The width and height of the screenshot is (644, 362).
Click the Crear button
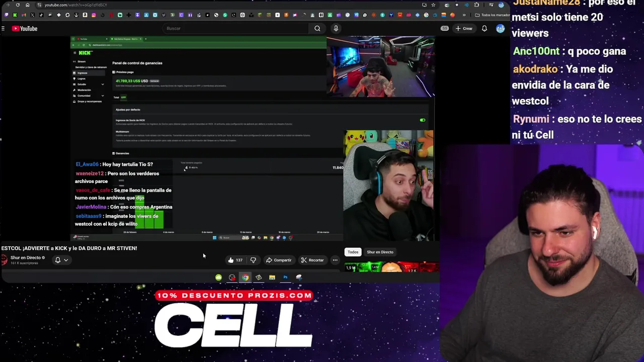tap(464, 29)
